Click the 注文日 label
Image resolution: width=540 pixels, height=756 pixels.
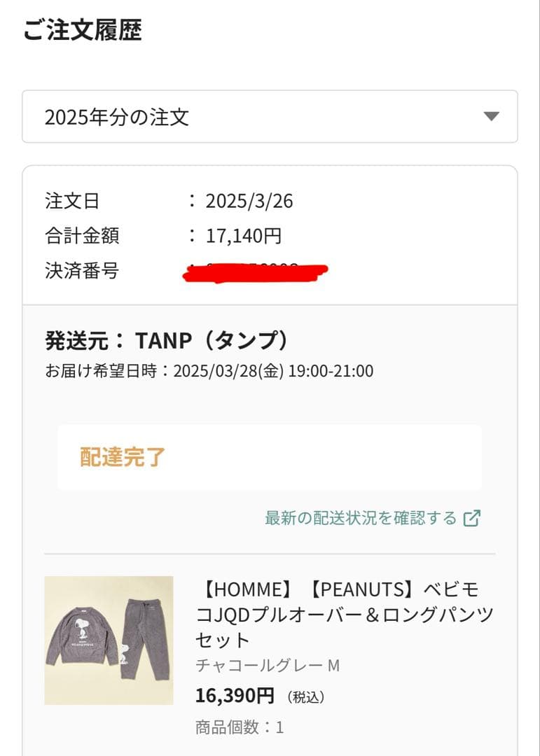tap(72, 202)
